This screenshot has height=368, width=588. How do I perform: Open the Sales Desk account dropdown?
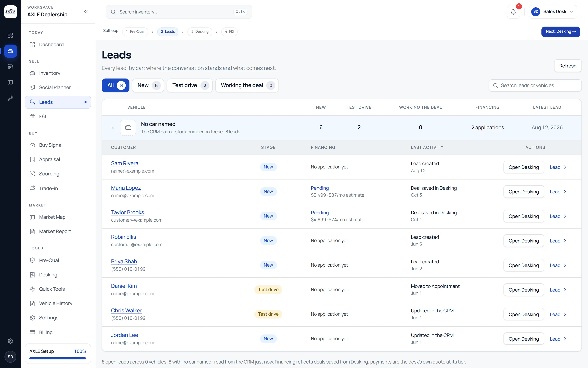[x=553, y=12]
